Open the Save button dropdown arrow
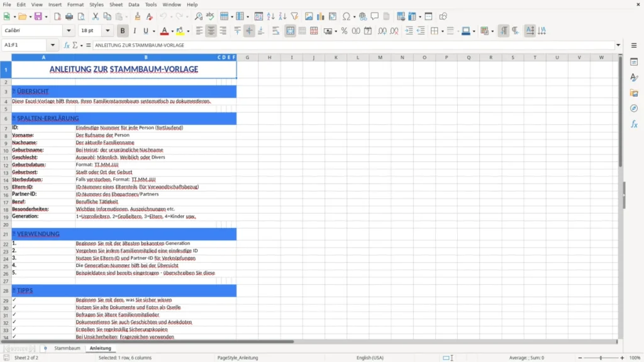 point(46,17)
